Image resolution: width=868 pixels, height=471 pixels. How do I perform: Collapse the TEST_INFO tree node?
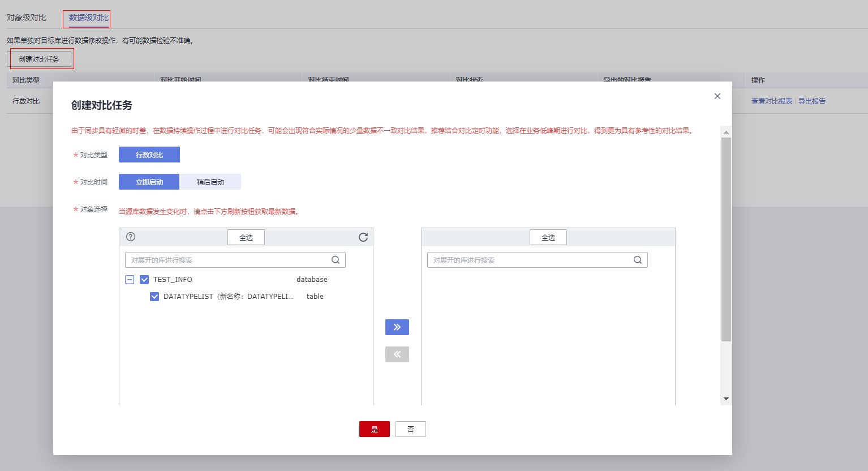tap(130, 279)
